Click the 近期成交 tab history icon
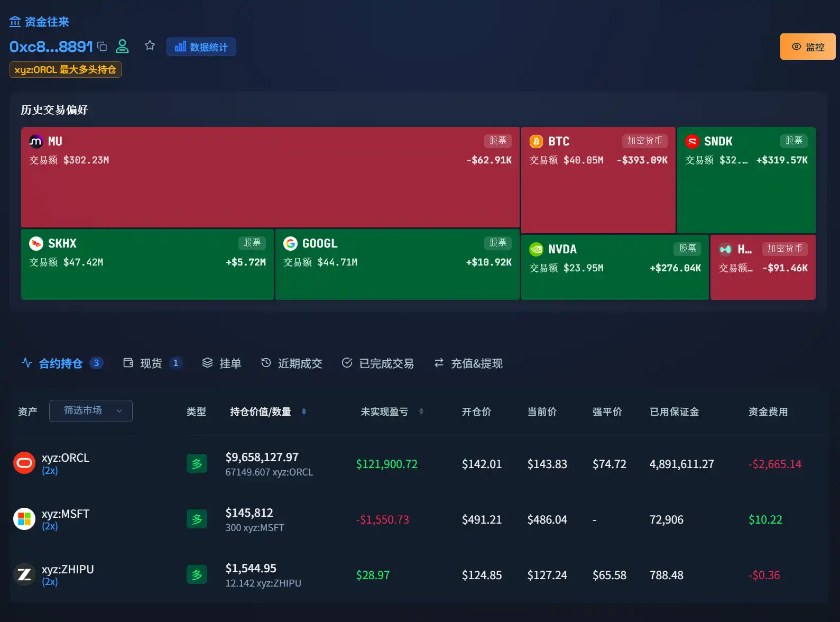Viewport: 840px width, 622px height. coord(266,363)
